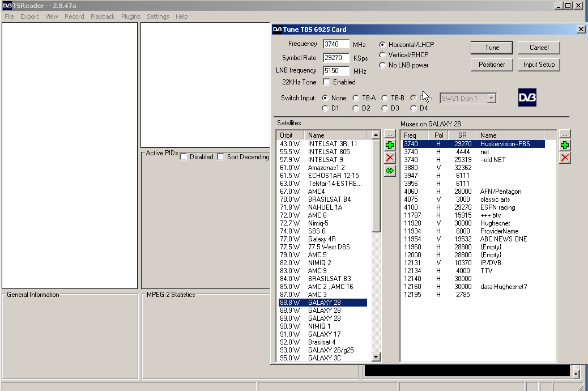Open the Record menu
The height and width of the screenshot is (391, 588).
tap(74, 16)
